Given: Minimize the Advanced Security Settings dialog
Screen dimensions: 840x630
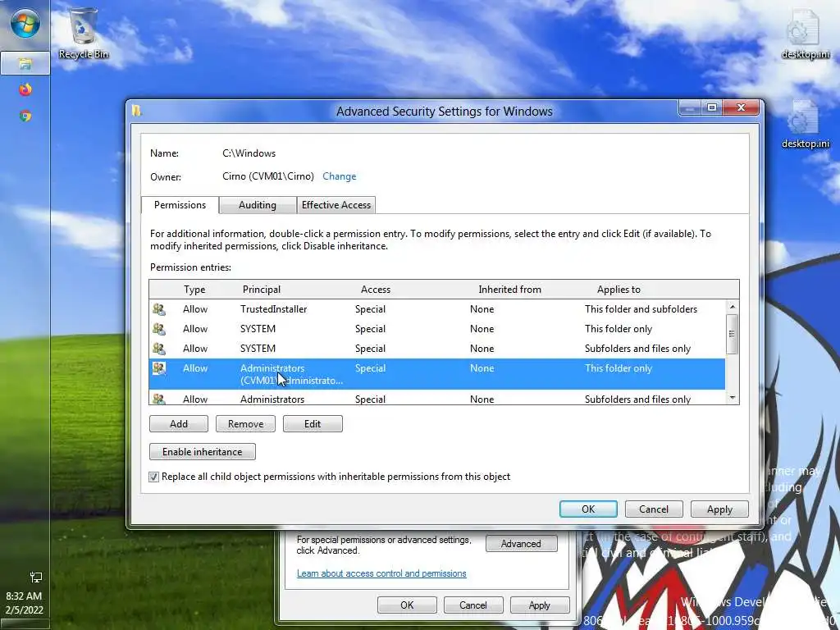Looking at the screenshot, I should [x=690, y=107].
